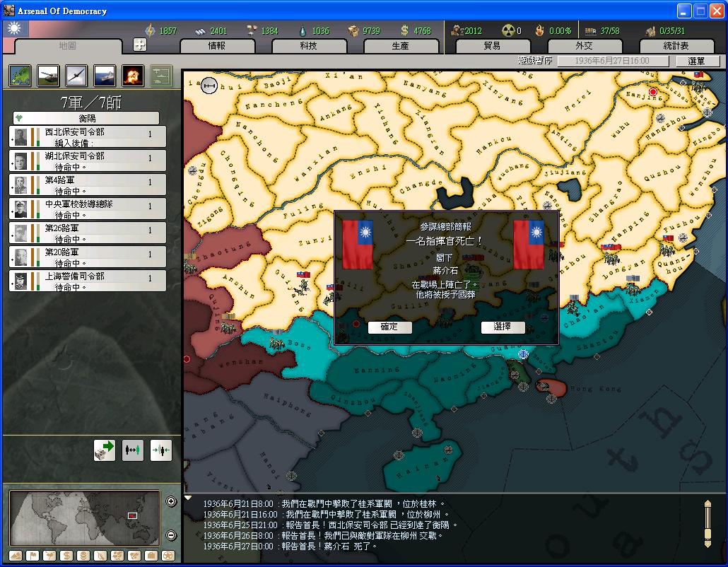Click the movement arrow icon on map corner
This screenshot has height=567, width=728.
tap(209, 86)
